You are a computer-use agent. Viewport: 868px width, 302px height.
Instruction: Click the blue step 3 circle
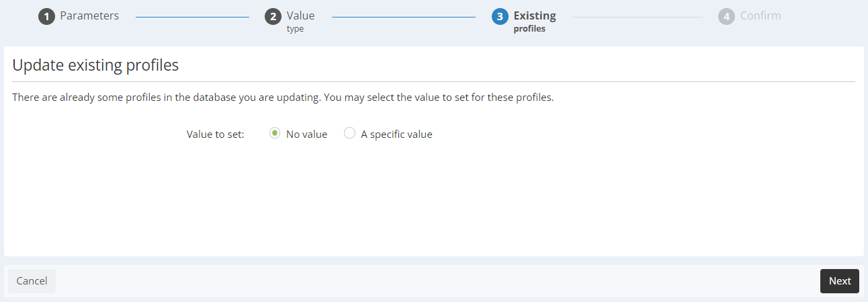pyautogui.click(x=500, y=16)
